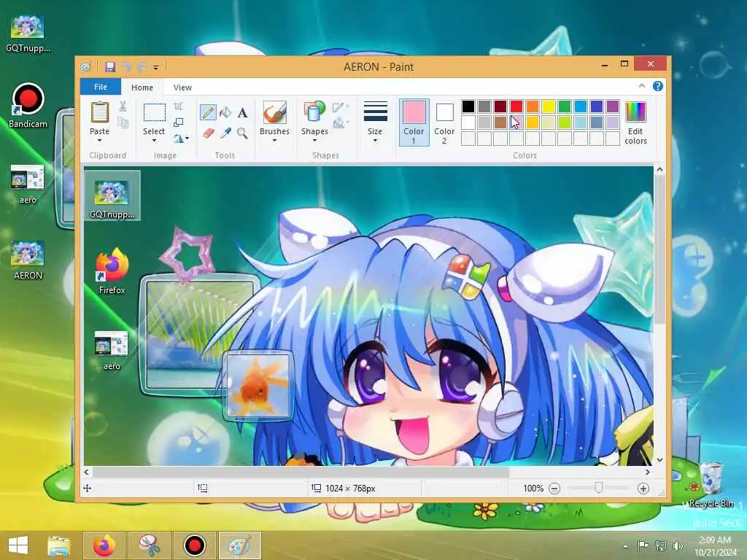Show hidden tray icons arrow
747x560 pixels.
coord(625,546)
